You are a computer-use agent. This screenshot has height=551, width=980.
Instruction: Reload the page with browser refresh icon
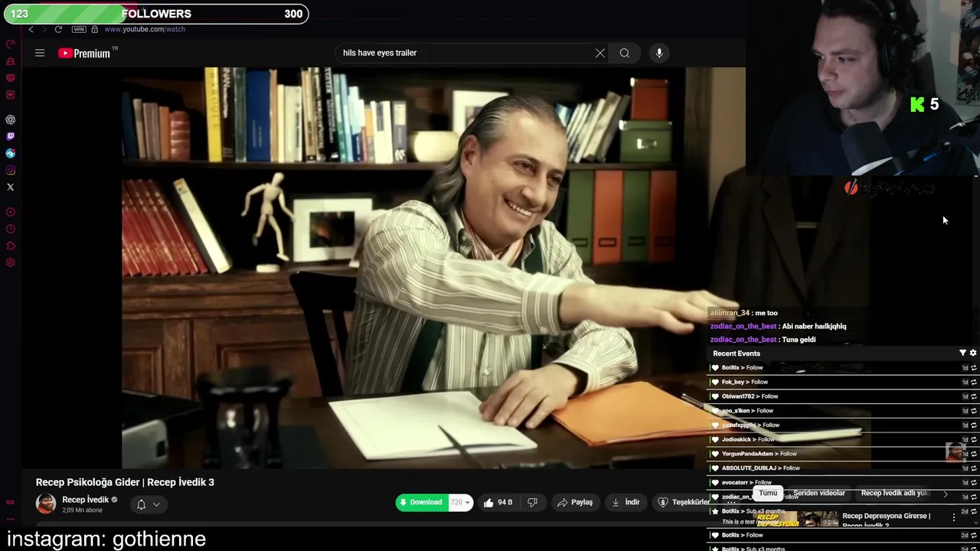tap(58, 29)
